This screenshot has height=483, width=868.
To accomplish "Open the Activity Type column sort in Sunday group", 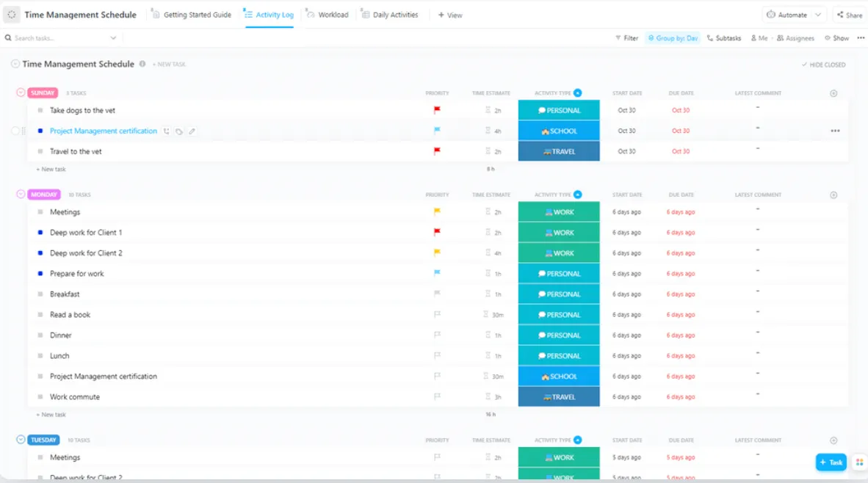I will point(577,93).
